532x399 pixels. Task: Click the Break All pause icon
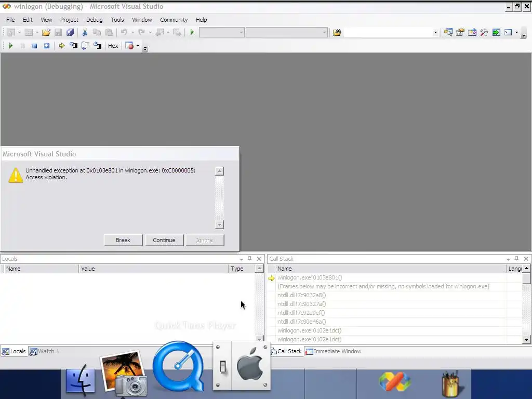22,46
